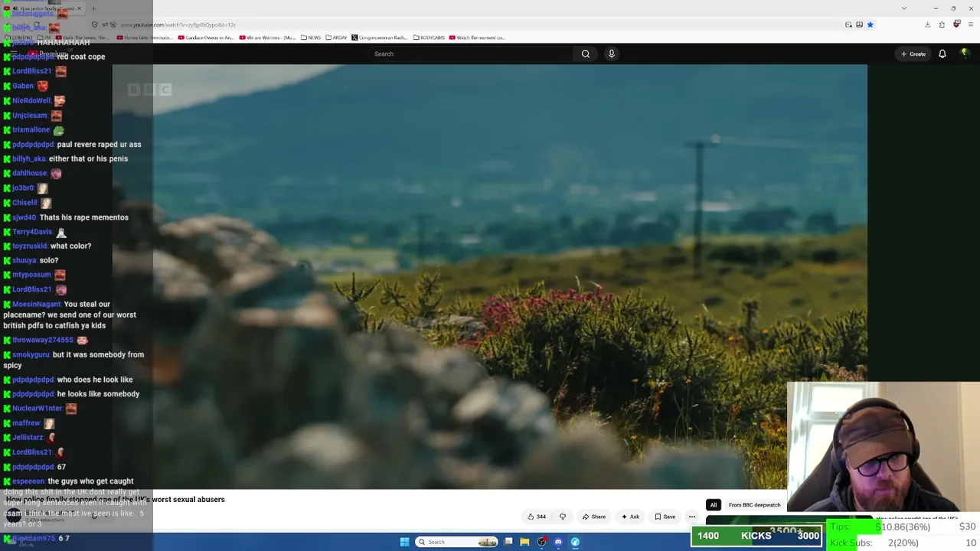Open the three-dot more actions menu
This screenshot has height=551, width=980.
pyautogui.click(x=692, y=517)
